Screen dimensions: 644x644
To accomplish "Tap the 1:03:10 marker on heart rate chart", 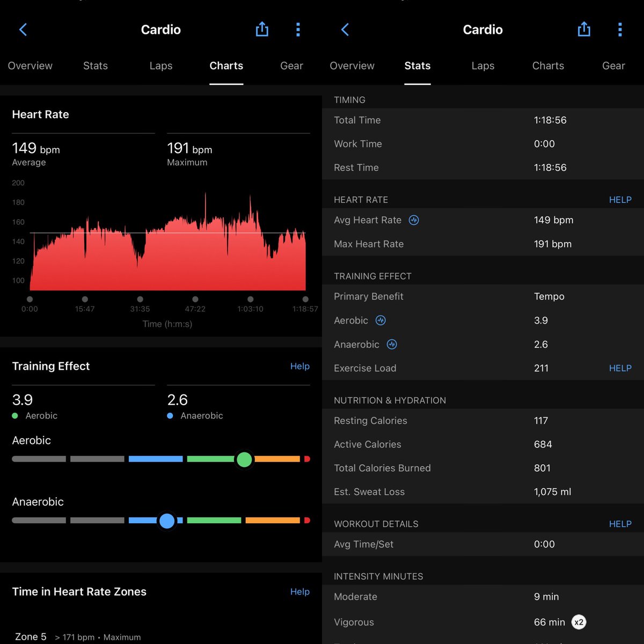I will pyautogui.click(x=251, y=299).
